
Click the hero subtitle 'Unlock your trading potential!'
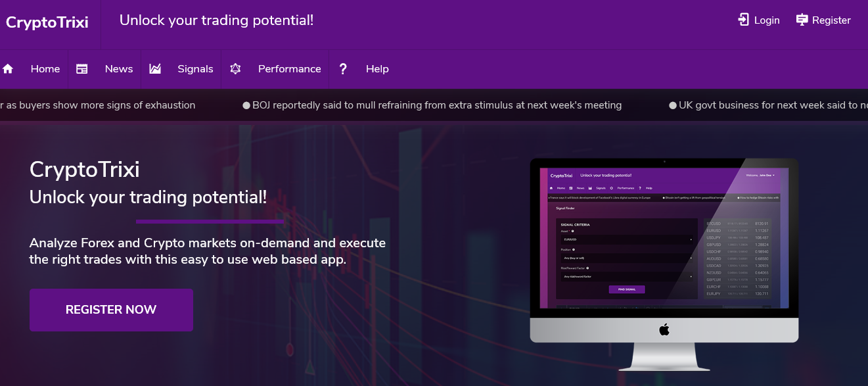148,197
